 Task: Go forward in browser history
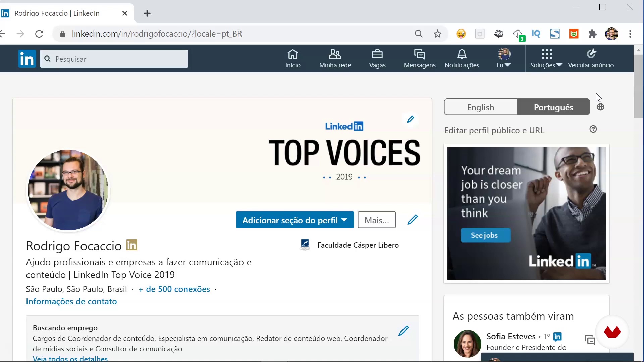(20, 34)
